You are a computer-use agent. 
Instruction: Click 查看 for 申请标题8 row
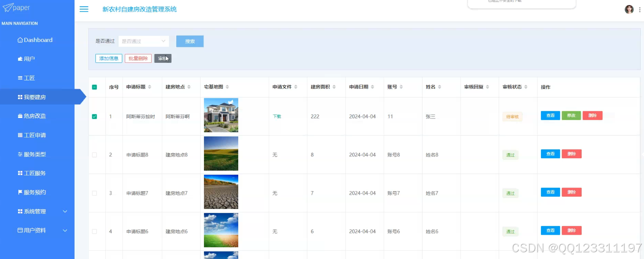click(550, 154)
